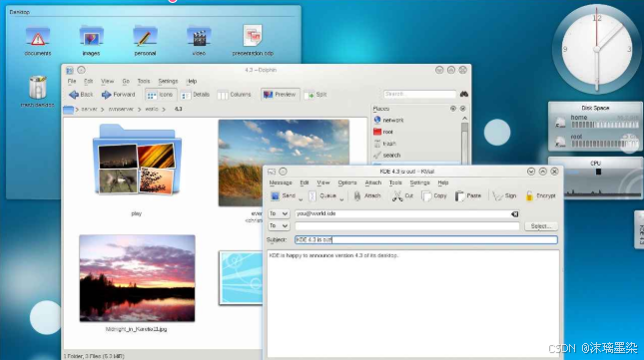644x360 pixels.
Task: Open the first recipient type dropdown
Action: [279, 213]
